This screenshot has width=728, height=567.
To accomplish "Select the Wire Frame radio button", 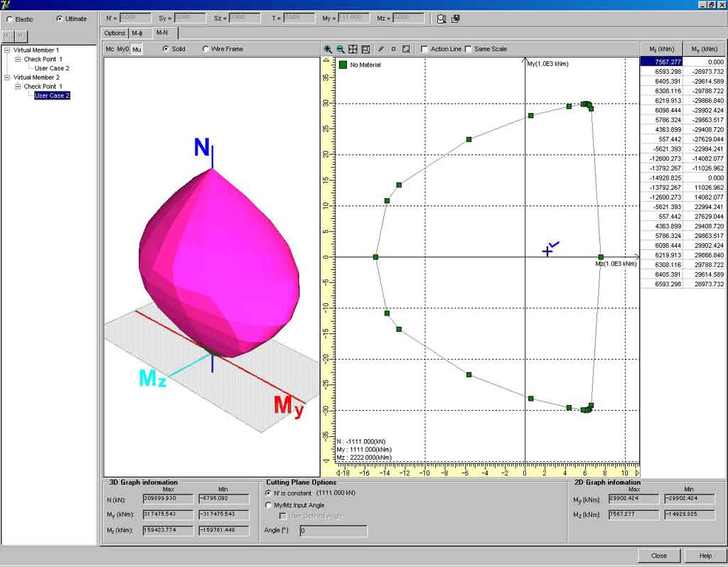I will [206, 49].
